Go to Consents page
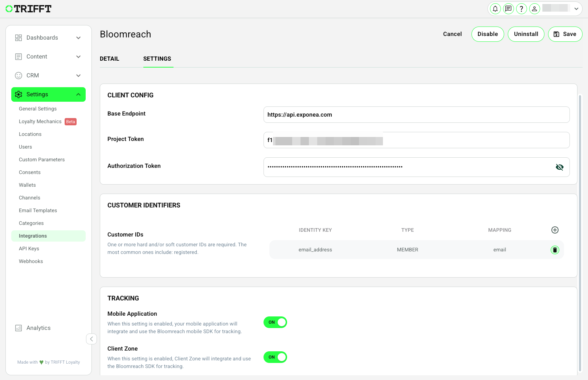588x380 pixels. click(30, 172)
